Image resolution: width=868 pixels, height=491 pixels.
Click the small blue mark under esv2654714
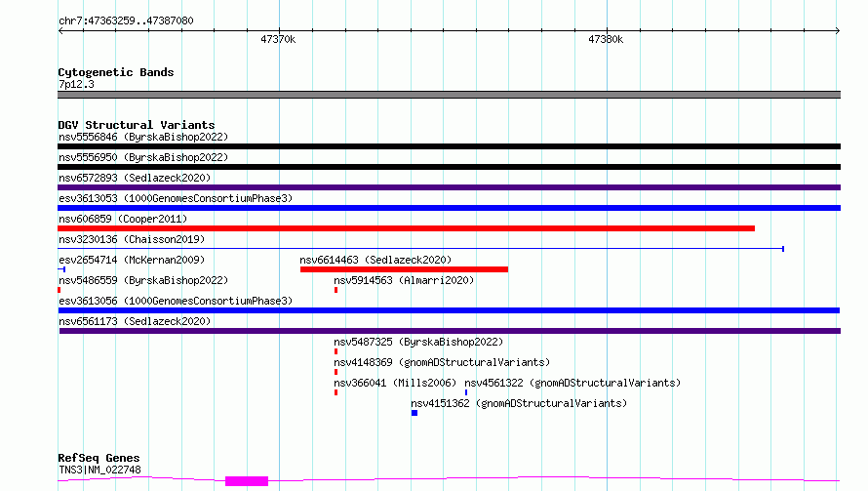click(61, 269)
